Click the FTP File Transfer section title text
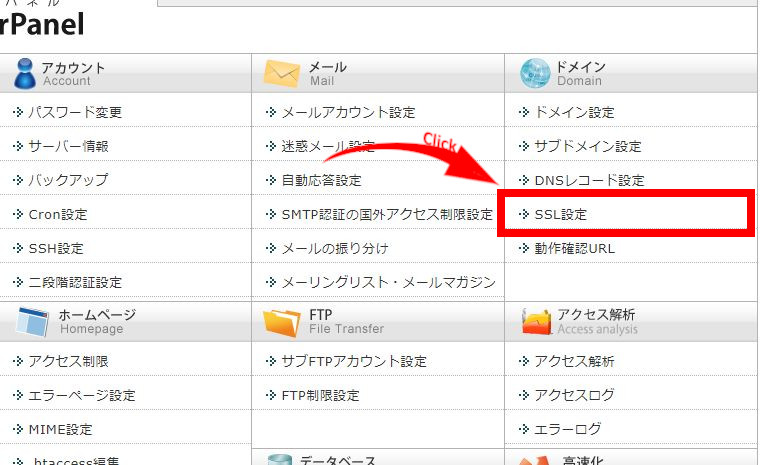 (x=346, y=322)
